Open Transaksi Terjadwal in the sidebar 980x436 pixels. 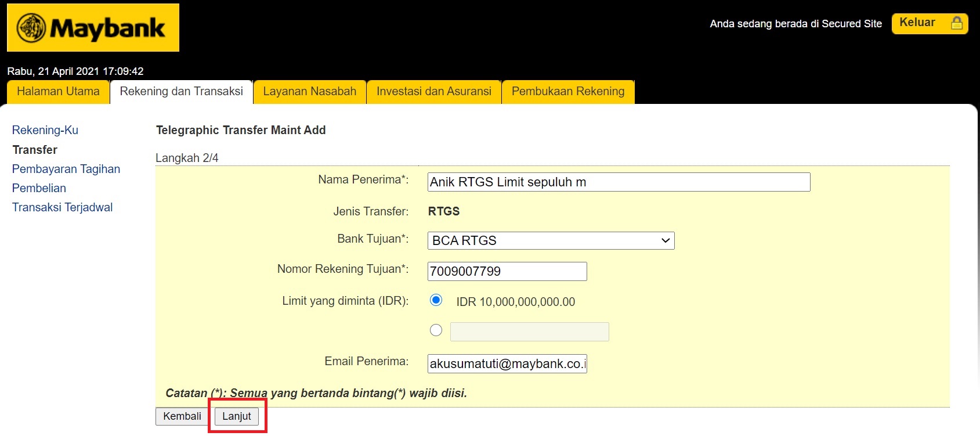[x=62, y=207]
